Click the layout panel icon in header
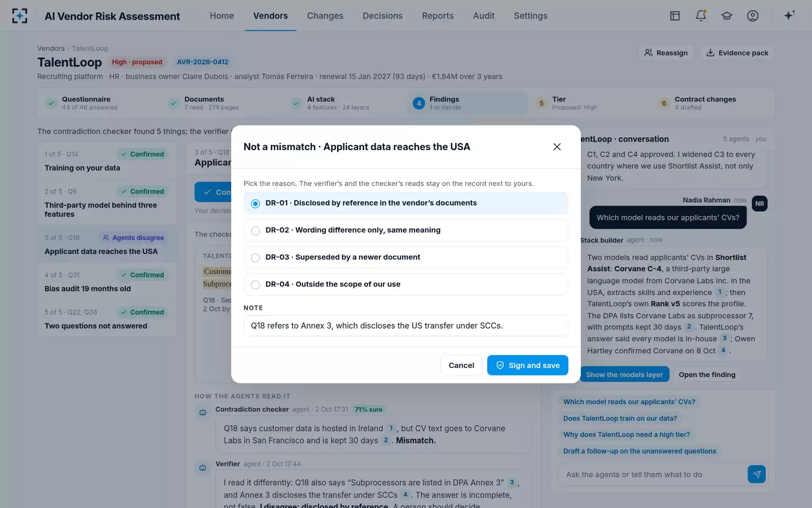Screen dimensions: 812x508 coord(675,16)
